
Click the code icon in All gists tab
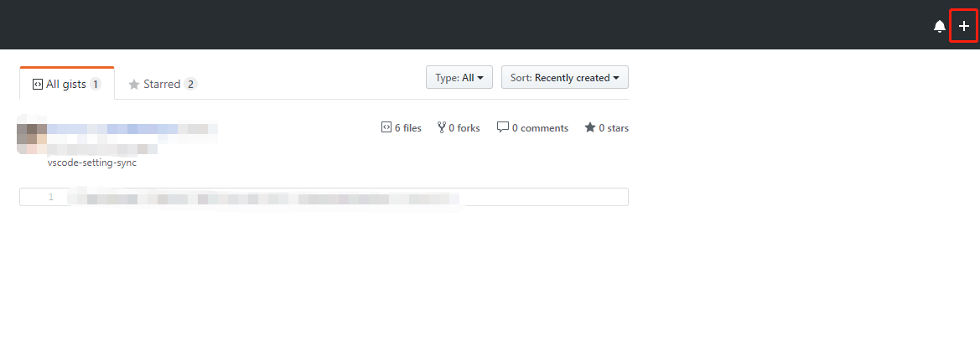point(38,84)
